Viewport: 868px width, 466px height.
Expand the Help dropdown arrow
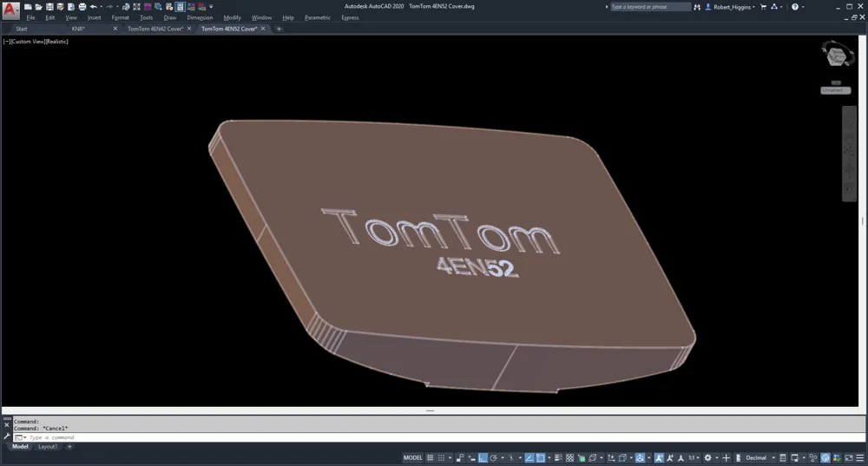click(x=803, y=7)
